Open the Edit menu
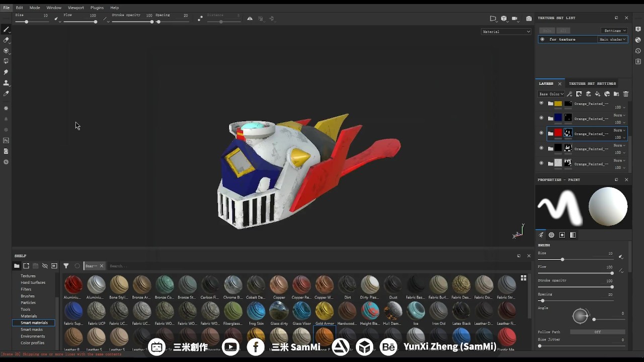 tap(19, 8)
